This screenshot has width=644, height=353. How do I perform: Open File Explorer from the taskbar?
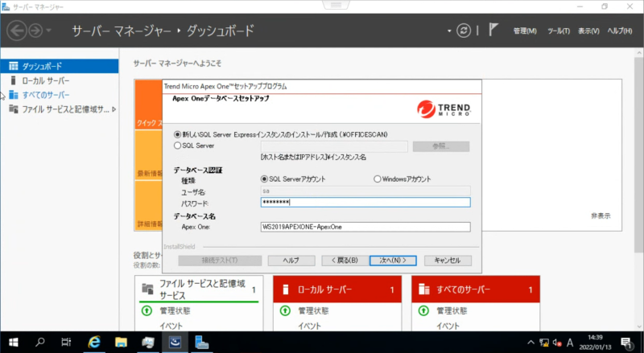point(121,342)
